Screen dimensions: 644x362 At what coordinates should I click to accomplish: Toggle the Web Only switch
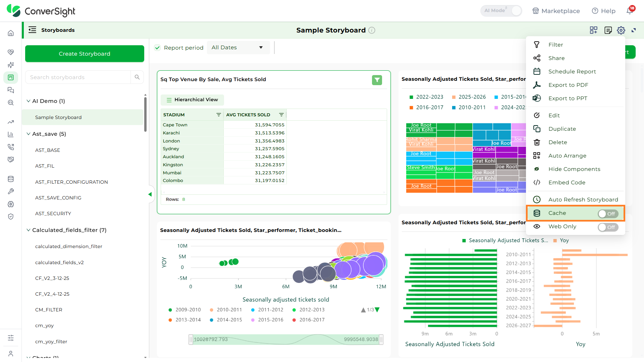608,227
